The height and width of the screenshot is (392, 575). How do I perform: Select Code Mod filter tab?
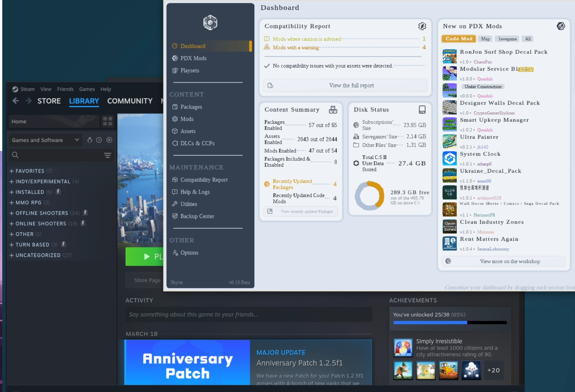pyautogui.click(x=459, y=39)
